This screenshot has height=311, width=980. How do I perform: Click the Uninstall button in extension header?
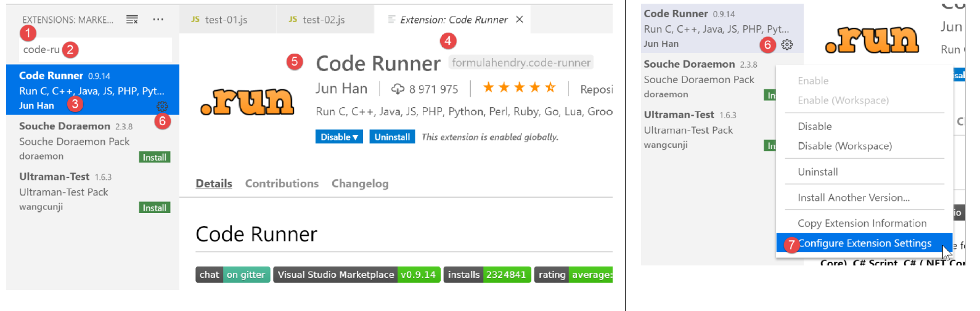click(392, 137)
